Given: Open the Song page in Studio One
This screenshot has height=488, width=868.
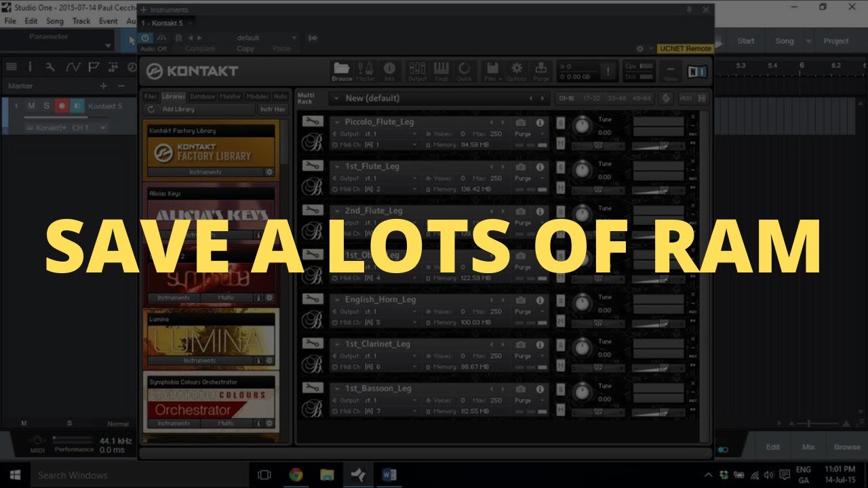Looking at the screenshot, I should (x=785, y=41).
